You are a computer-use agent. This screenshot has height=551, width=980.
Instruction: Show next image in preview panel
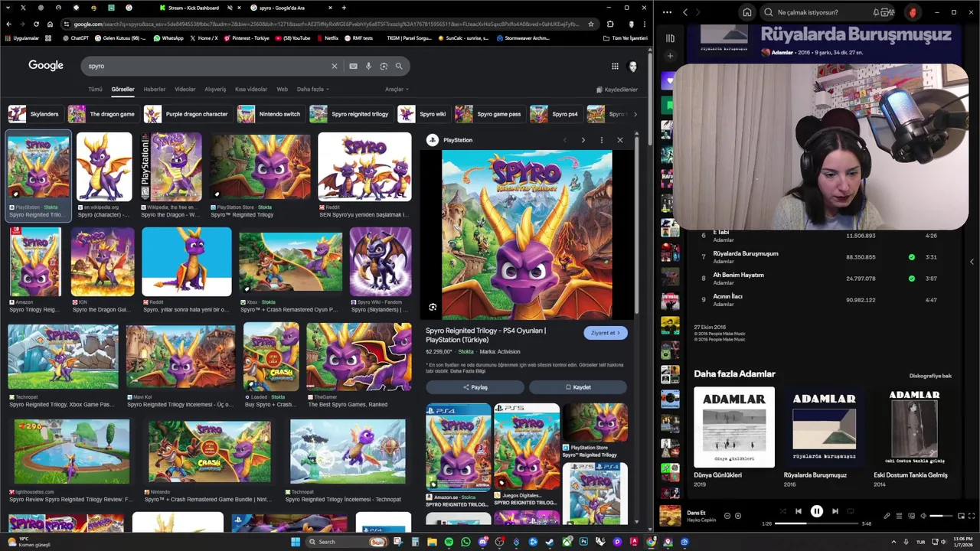pos(583,140)
